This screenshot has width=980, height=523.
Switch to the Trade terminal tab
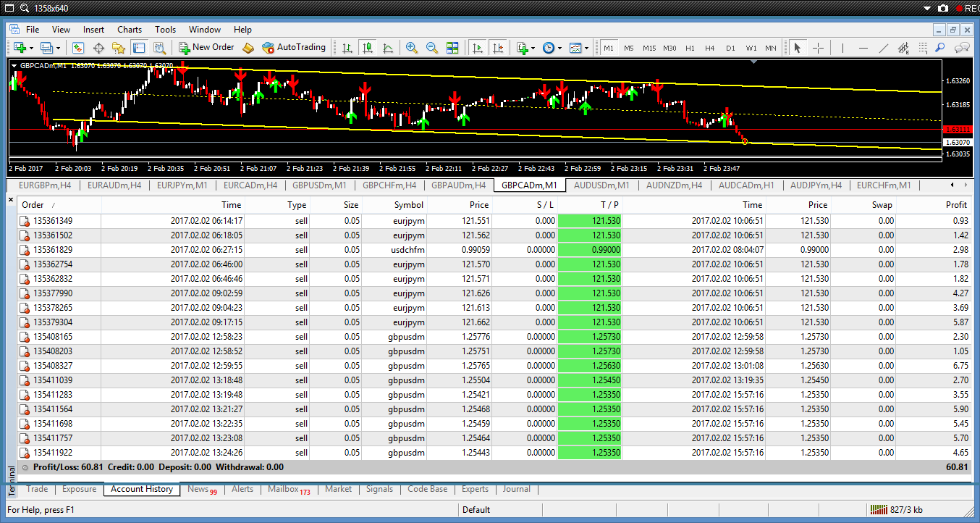tap(37, 489)
